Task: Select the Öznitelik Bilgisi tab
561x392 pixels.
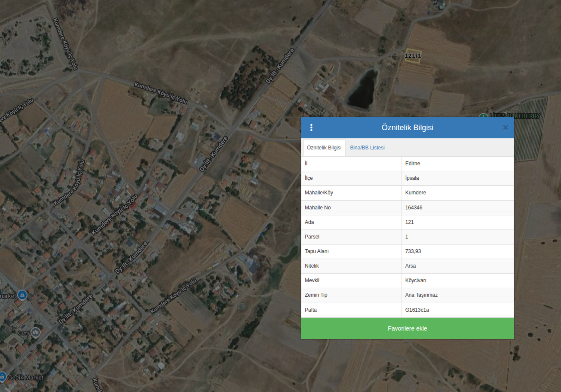Action: (x=324, y=148)
